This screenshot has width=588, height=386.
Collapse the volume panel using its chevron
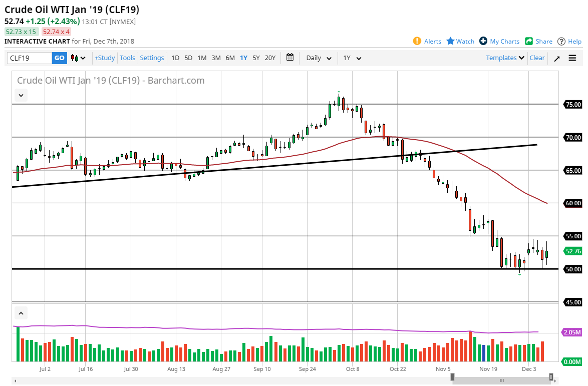pyautogui.click(x=21, y=312)
